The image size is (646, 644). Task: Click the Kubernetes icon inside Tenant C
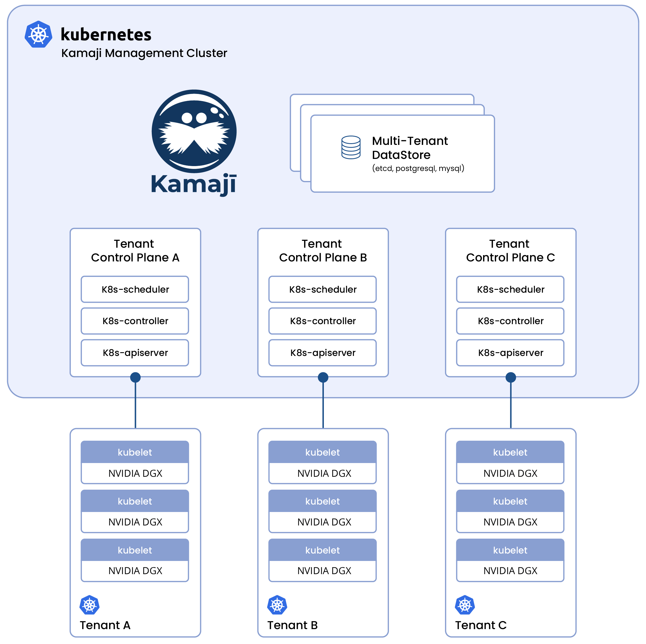point(465,604)
